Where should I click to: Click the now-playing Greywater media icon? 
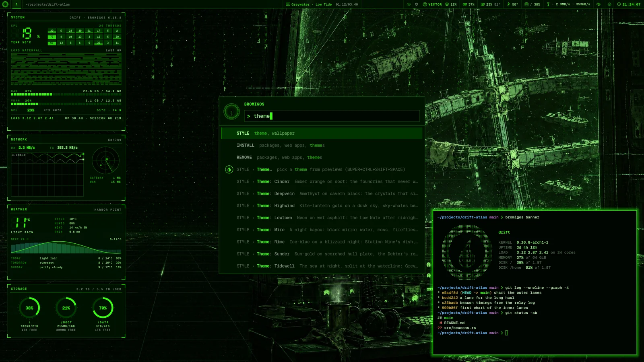tap(288, 4)
